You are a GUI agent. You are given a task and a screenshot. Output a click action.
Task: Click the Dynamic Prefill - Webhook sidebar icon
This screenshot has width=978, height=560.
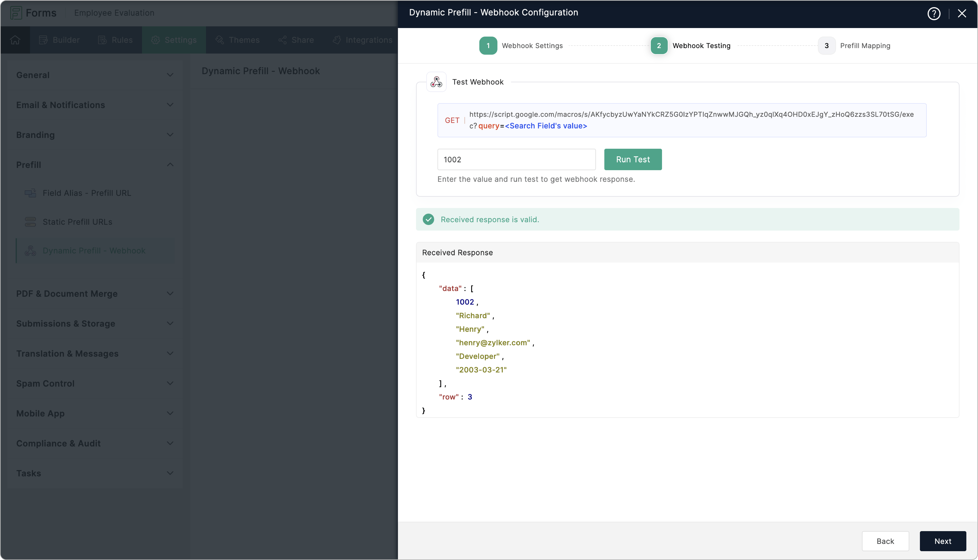click(30, 251)
